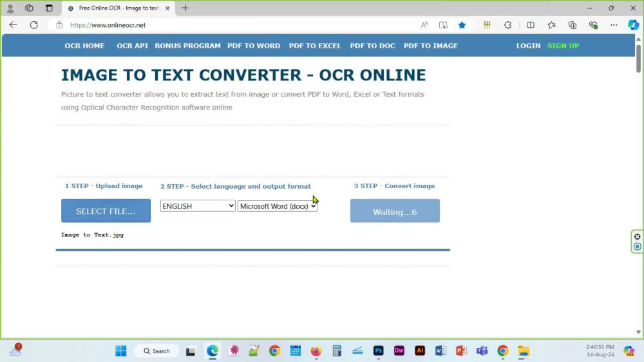Click the LOGIN link
The height and width of the screenshot is (362, 644).
tap(528, 46)
